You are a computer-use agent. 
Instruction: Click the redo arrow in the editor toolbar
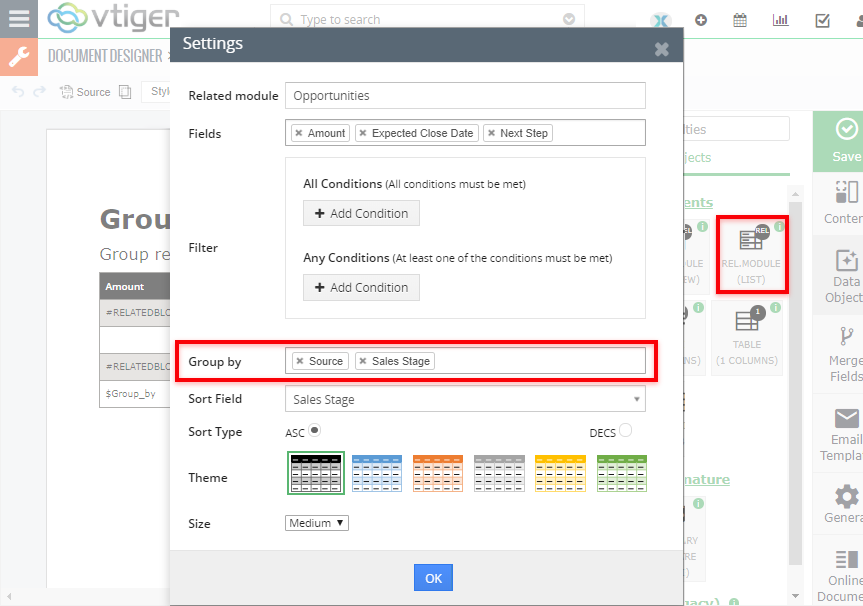click(39, 91)
